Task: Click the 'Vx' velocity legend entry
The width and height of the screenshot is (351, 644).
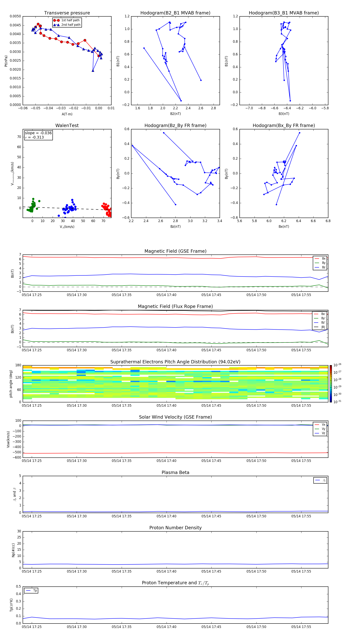Action: click(320, 424)
